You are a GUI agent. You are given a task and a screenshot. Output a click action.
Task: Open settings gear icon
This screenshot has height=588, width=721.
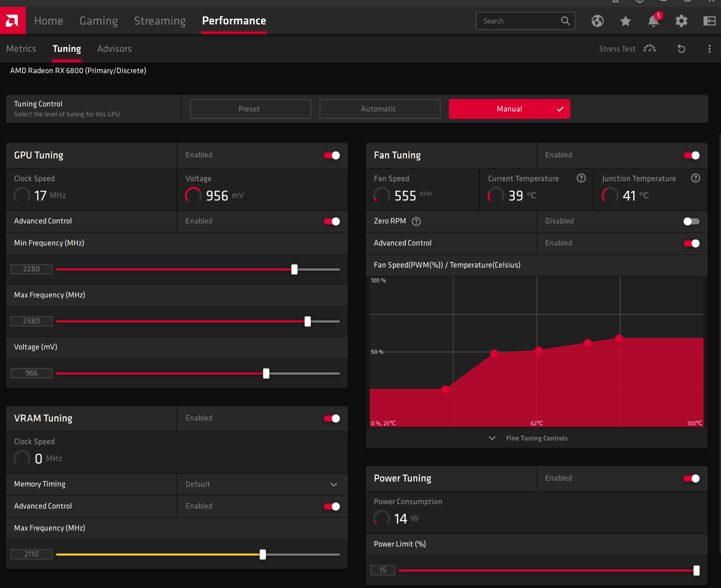pyautogui.click(x=681, y=21)
